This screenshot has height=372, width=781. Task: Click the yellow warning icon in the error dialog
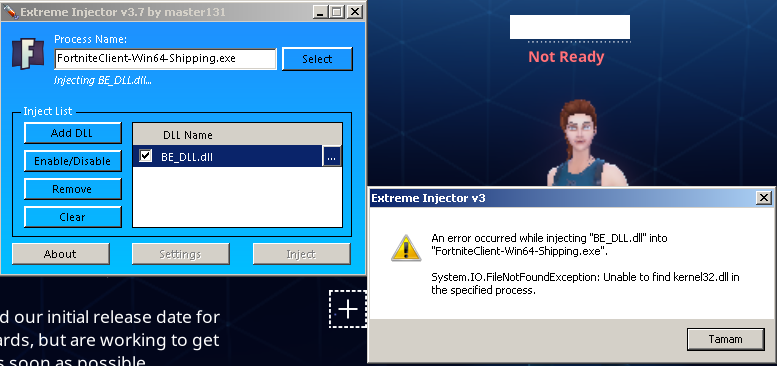406,248
